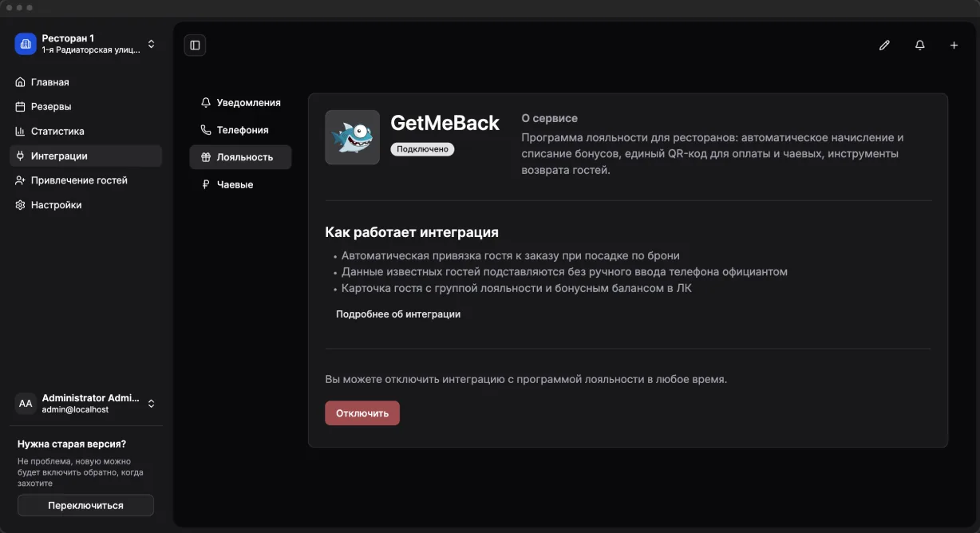980x533 pixels.
Task: Toggle the sidebar panel icon
Action: 195,45
